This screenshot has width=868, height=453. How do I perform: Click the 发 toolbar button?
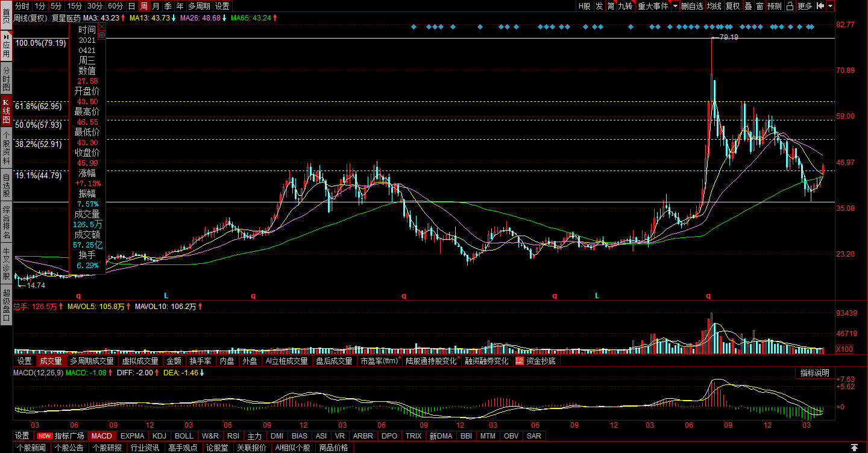click(x=599, y=6)
